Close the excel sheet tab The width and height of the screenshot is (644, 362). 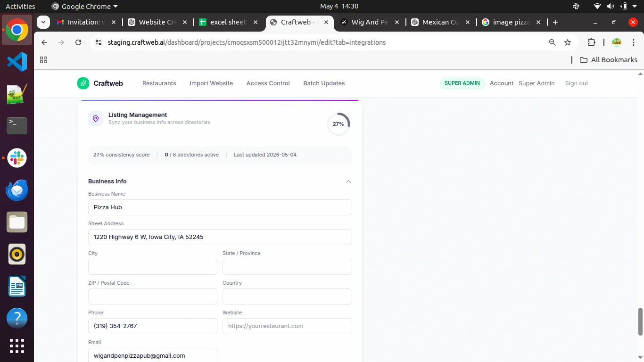click(255, 22)
